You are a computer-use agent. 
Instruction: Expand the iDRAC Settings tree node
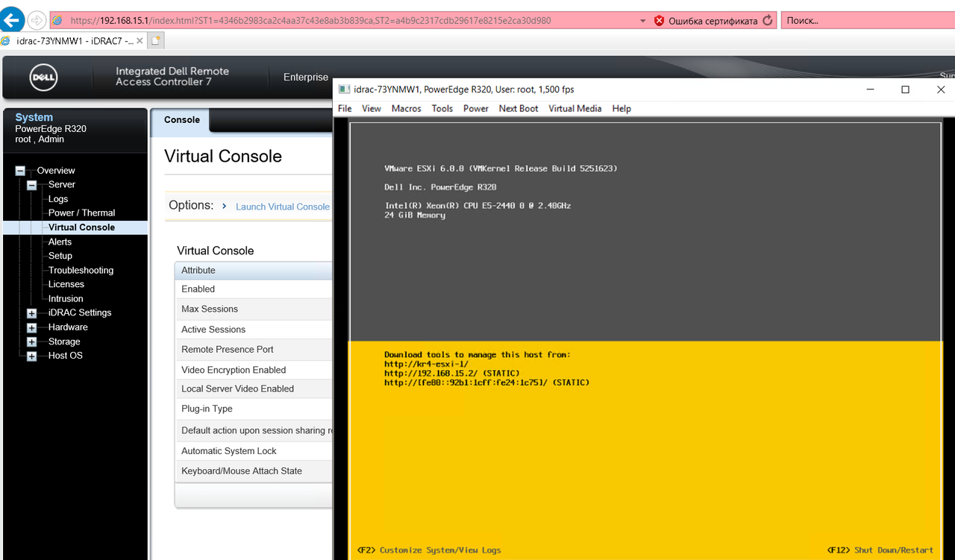point(31,313)
